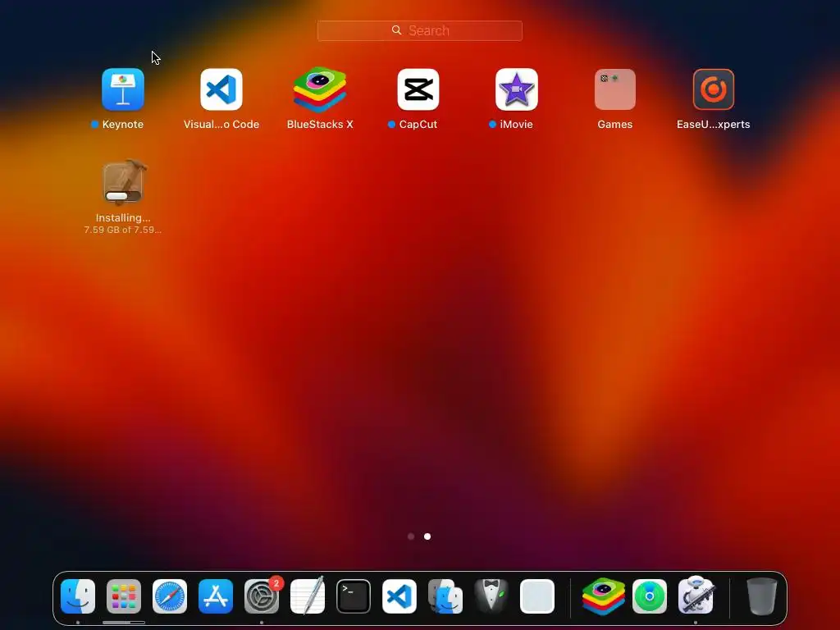
Task: Click the "Visual...o Code" label
Action: click(x=221, y=125)
